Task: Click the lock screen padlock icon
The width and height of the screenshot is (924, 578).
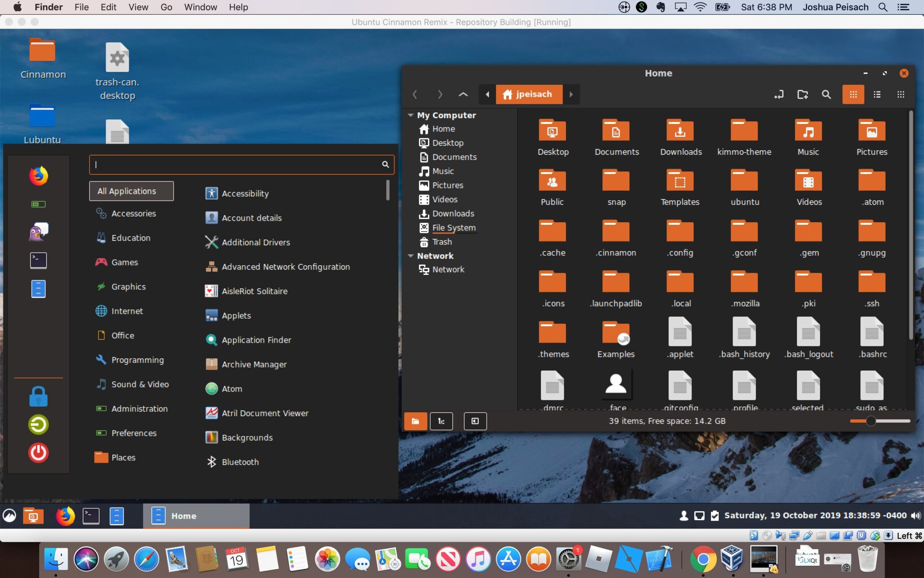Action: 39,396
